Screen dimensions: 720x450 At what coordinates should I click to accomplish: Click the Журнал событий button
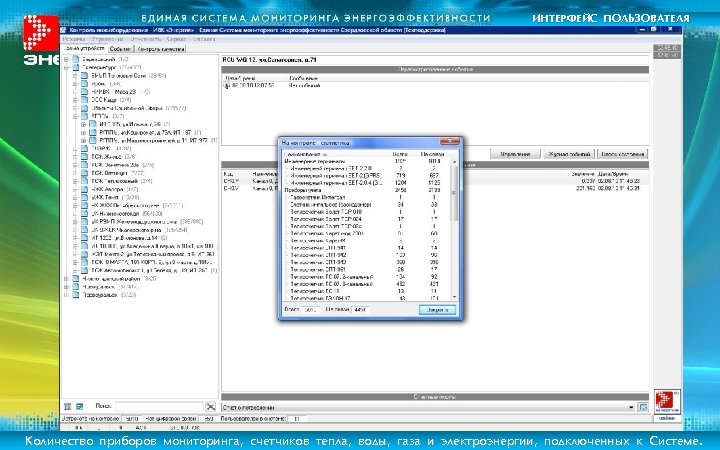569,154
